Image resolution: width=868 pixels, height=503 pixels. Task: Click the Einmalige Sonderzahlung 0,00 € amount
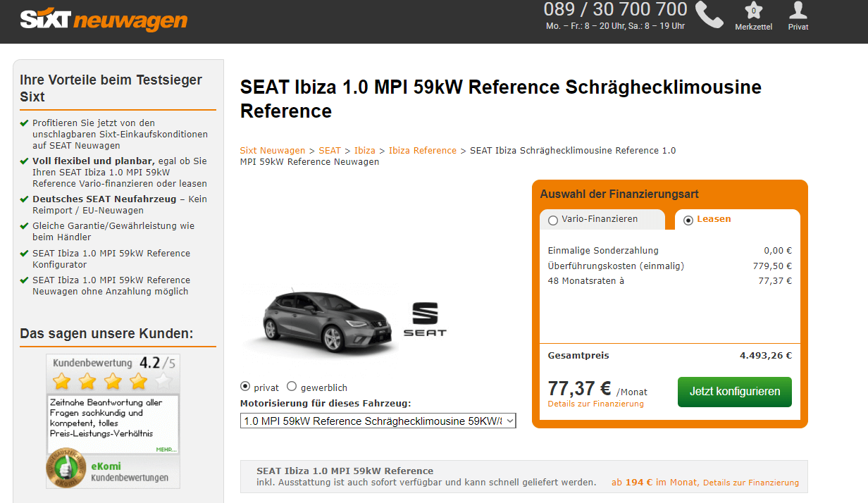click(778, 250)
